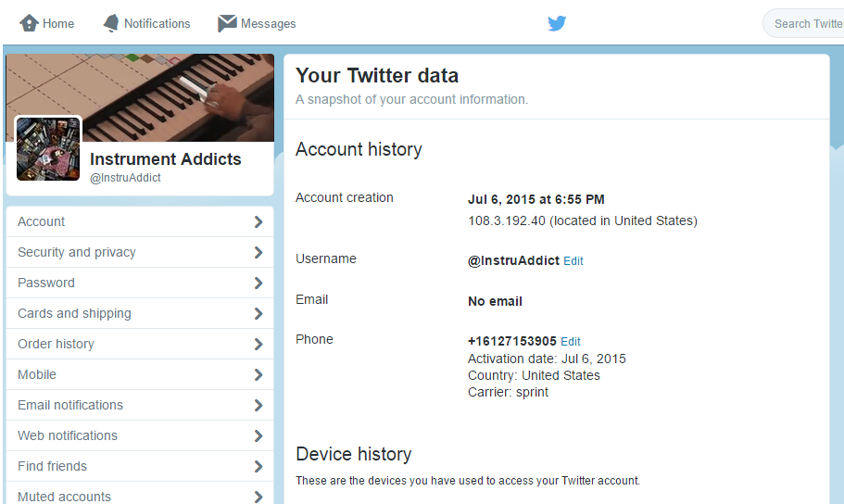Select Cards and shipping menu item
844x504 pixels.
[x=140, y=313]
